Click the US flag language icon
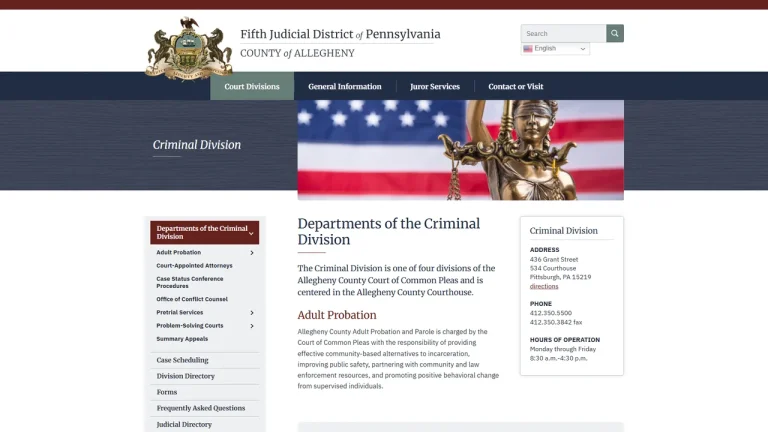 tap(528, 48)
